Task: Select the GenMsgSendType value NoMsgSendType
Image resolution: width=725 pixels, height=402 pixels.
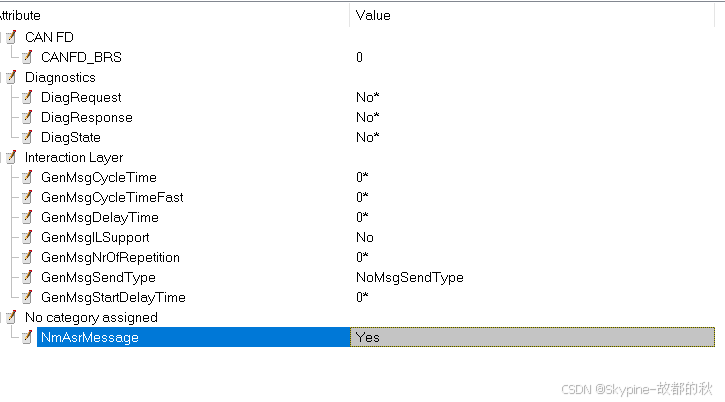Action: click(409, 277)
